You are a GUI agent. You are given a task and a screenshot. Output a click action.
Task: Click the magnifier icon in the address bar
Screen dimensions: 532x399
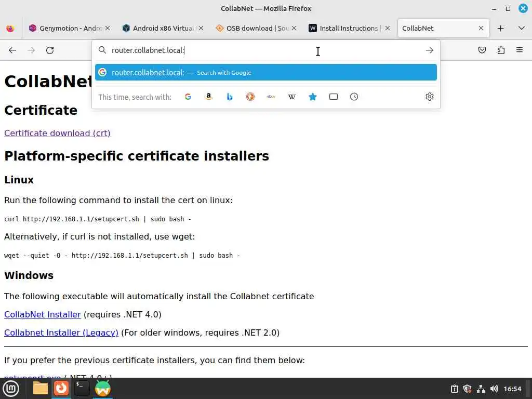[x=102, y=50]
